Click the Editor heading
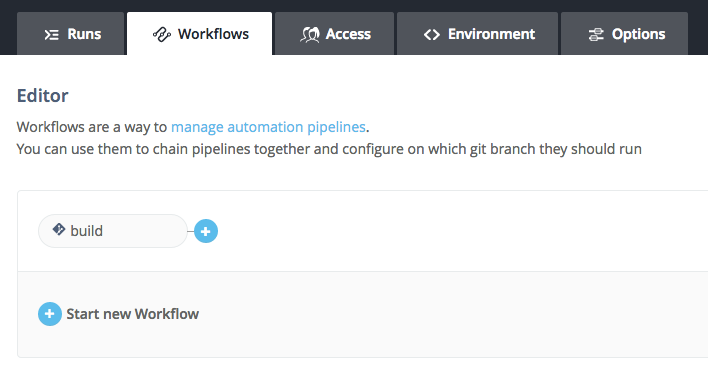Screen dimensions: 708x371 (x=42, y=96)
